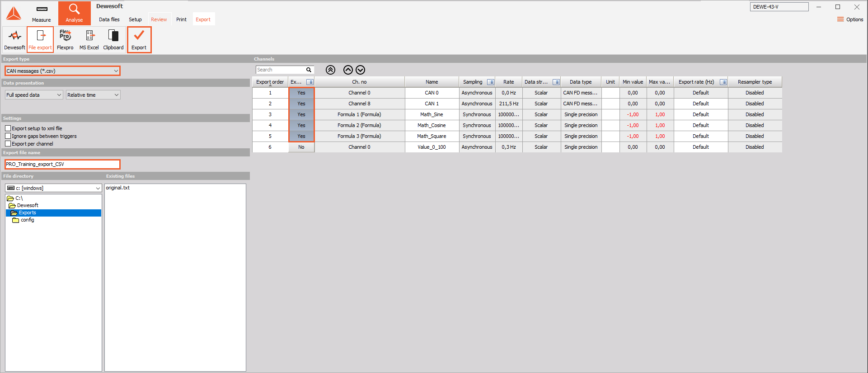The width and height of the screenshot is (868, 373).
Task: Select MS Excel export target
Action: [x=89, y=40]
